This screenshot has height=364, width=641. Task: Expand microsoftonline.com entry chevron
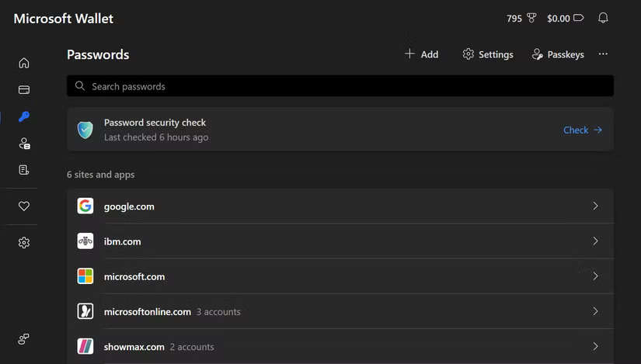pyautogui.click(x=596, y=311)
